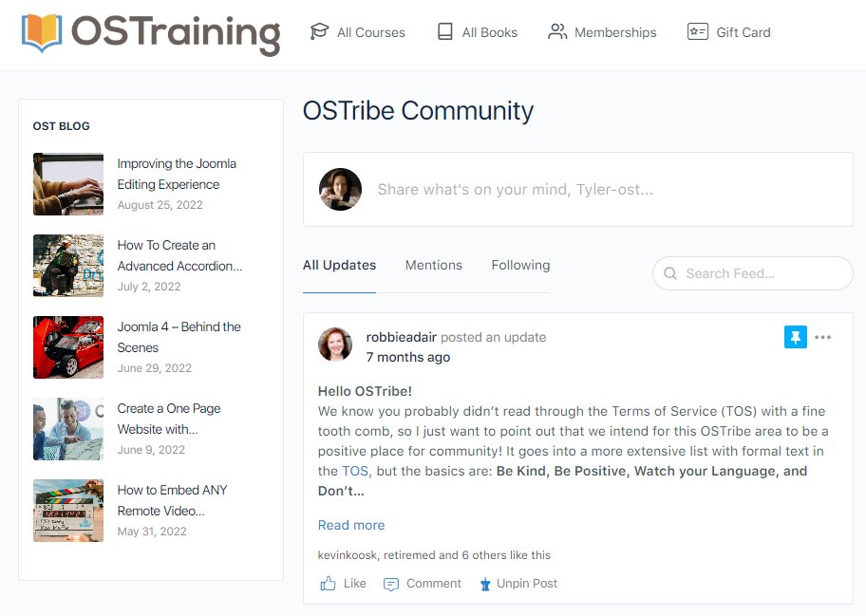The height and width of the screenshot is (616, 866).
Task: Click the 'Share what's on your mind' box
Action: point(577,189)
